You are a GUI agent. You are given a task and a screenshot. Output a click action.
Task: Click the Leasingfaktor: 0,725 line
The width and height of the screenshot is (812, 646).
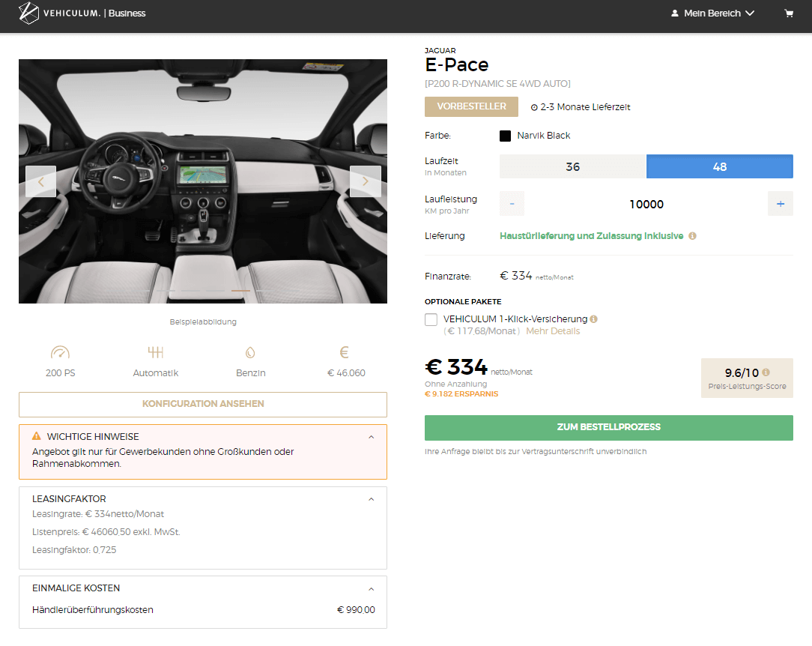coord(74,550)
